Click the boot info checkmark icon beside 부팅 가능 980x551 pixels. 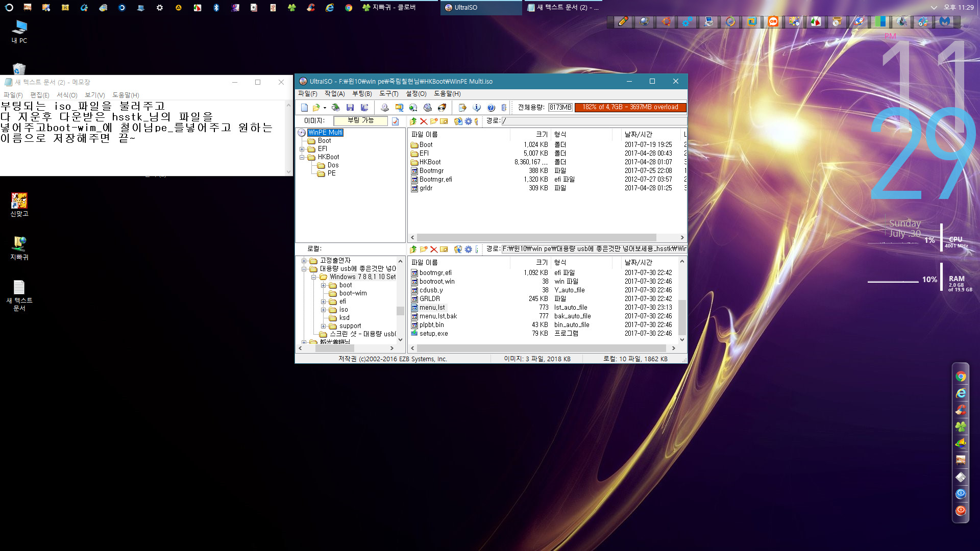click(x=395, y=121)
